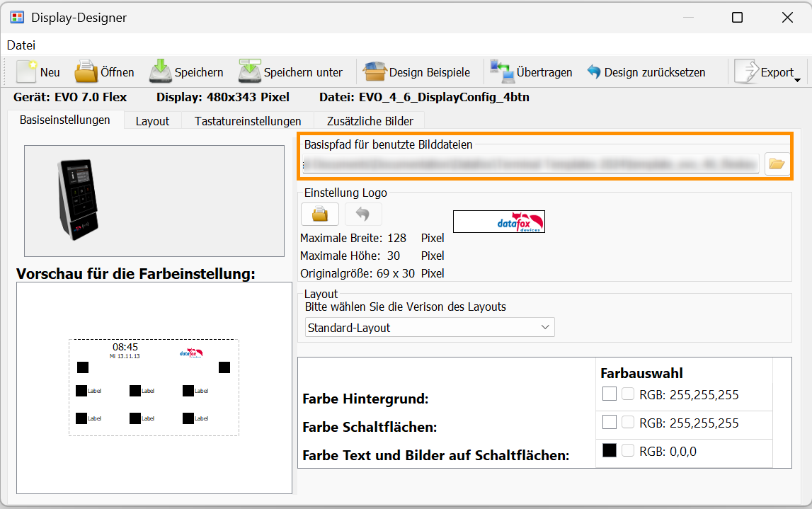The height and width of the screenshot is (509, 812).
Task: Click the Speichern unter toolbar icon
Action: coord(249,72)
